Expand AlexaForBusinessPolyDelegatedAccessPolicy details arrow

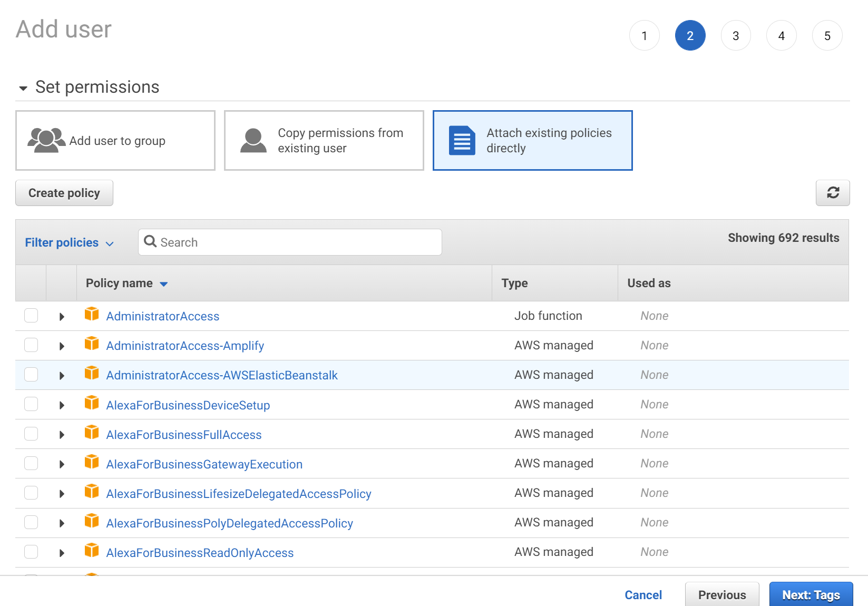pyautogui.click(x=62, y=523)
